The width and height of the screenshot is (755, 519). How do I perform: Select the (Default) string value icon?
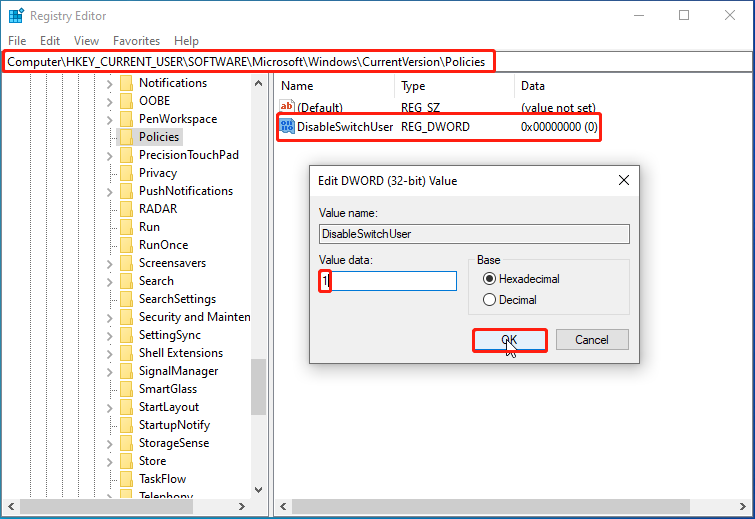click(x=287, y=107)
